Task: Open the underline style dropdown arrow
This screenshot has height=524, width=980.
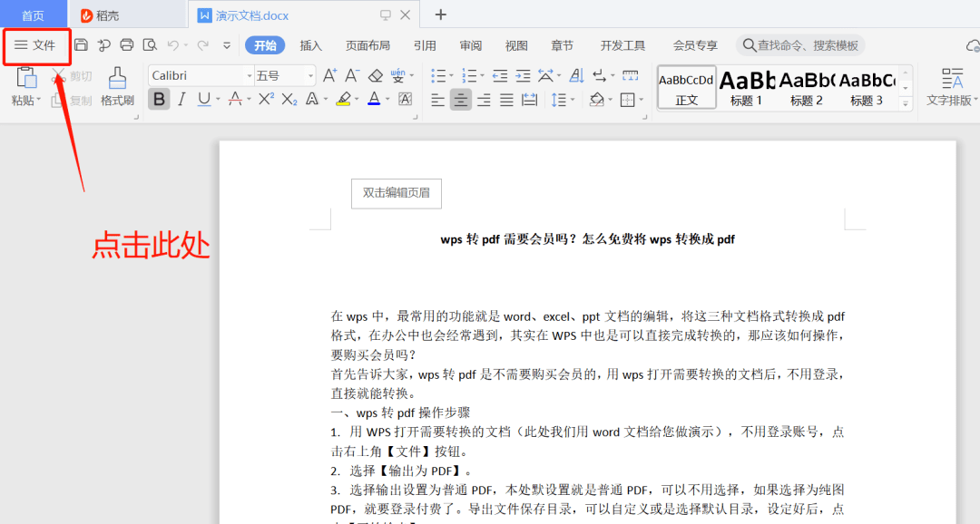Action: (218, 99)
